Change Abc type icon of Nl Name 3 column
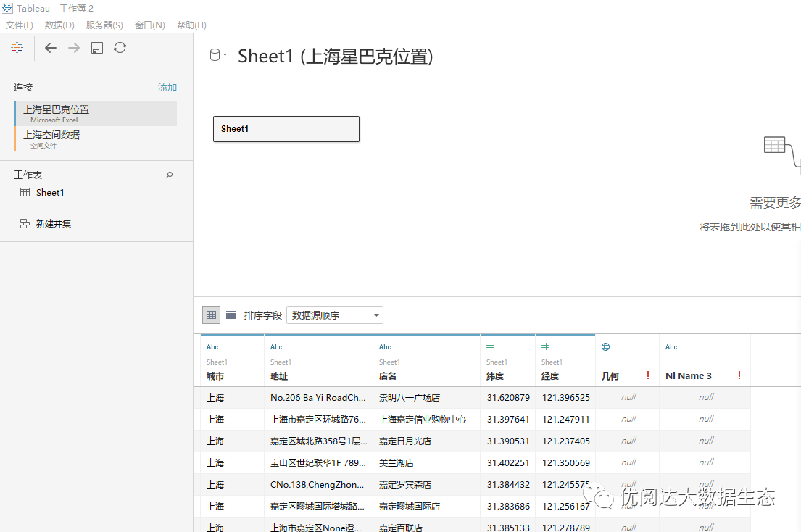The height and width of the screenshot is (532, 801). pos(671,346)
